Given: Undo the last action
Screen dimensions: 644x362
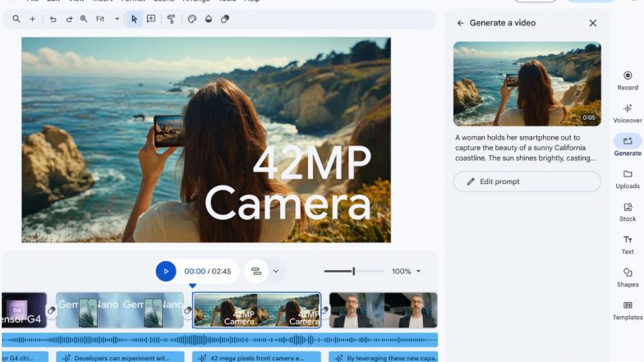Looking at the screenshot, I should pyautogui.click(x=53, y=19).
